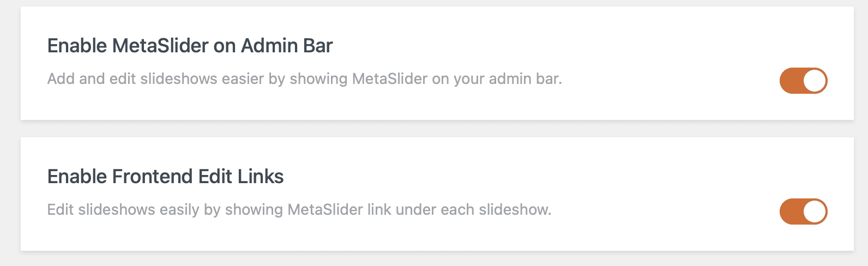Click the admin bar setting description text
The height and width of the screenshot is (266, 868).
(x=304, y=79)
